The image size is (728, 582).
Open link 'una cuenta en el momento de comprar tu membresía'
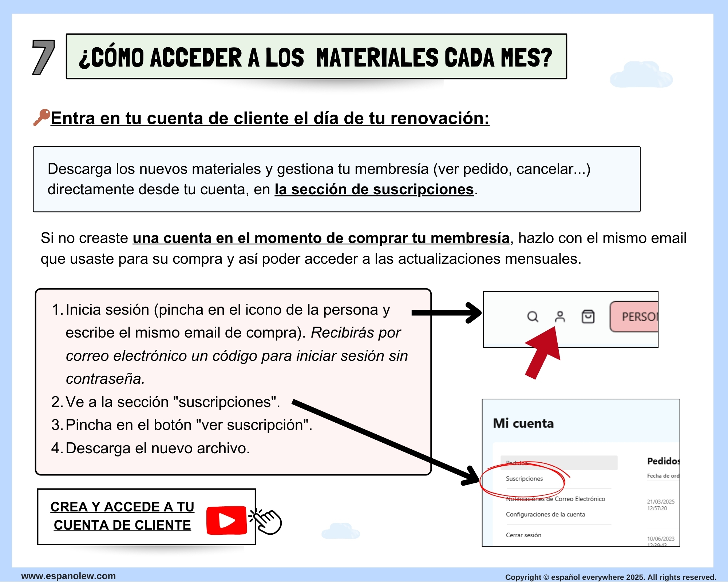pyautogui.click(x=321, y=238)
